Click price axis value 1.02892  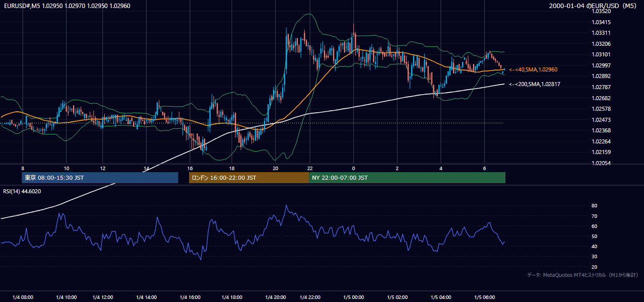[602, 76]
